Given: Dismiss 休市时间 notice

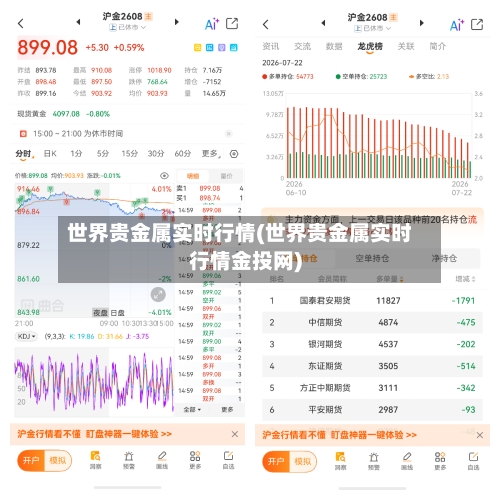Looking at the screenshot, I should tap(228, 134).
